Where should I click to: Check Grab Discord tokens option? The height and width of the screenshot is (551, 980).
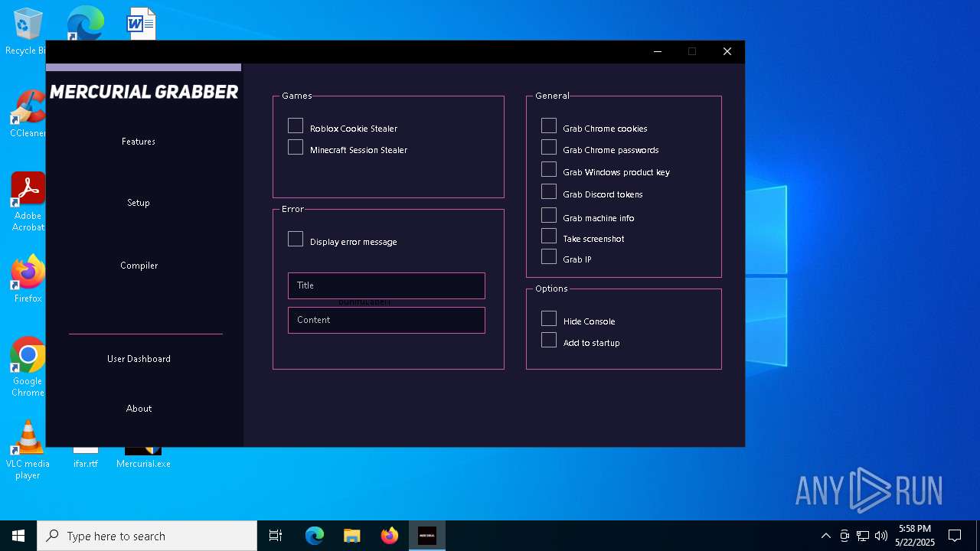click(549, 191)
